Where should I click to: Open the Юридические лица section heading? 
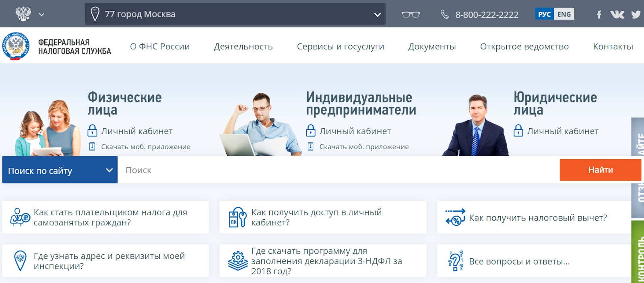point(555,103)
